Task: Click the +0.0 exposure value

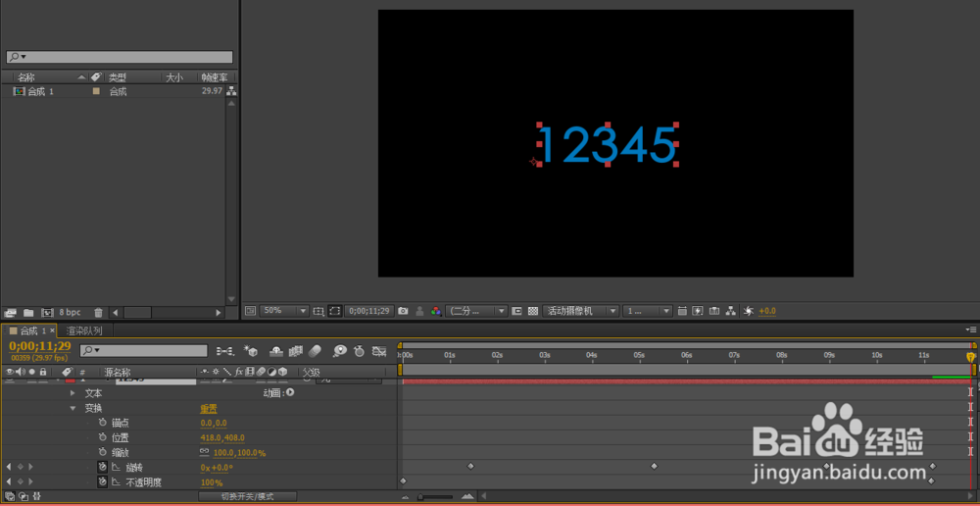Action: click(x=767, y=311)
